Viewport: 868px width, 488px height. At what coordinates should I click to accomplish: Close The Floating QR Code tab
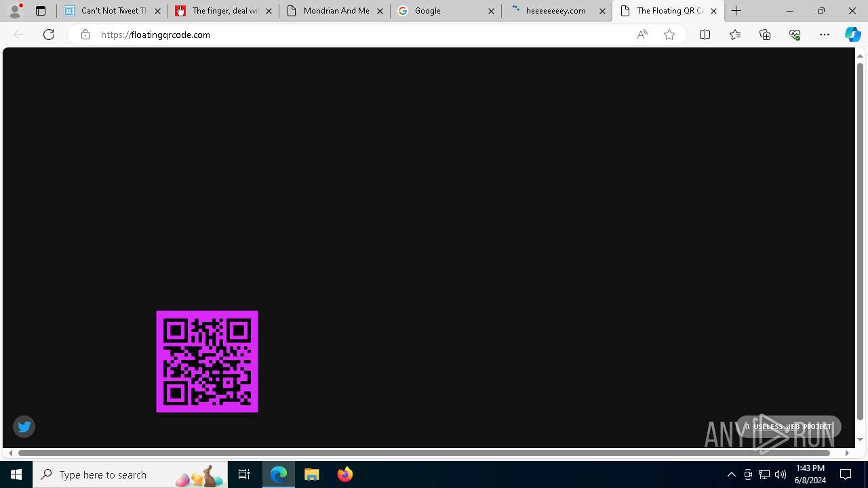click(x=713, y=11)
